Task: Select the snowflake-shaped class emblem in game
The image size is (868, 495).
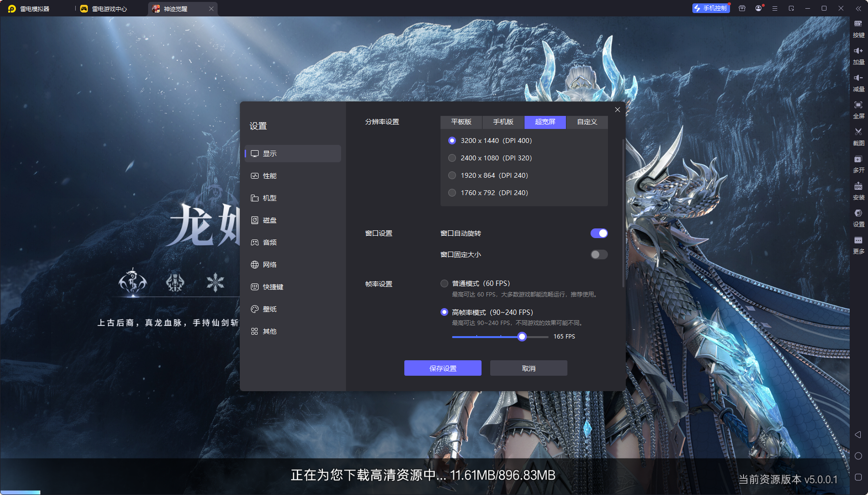Action: tap(215, 282)
